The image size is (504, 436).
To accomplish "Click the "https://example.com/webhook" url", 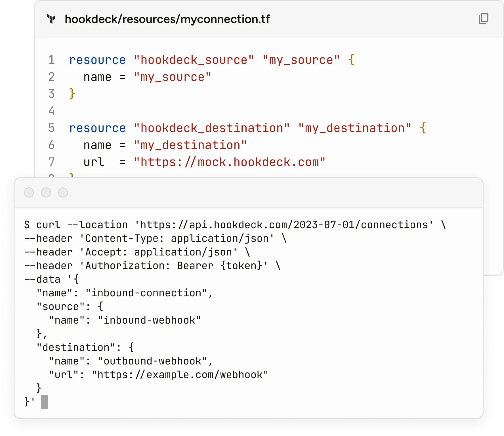I will 180,375.
